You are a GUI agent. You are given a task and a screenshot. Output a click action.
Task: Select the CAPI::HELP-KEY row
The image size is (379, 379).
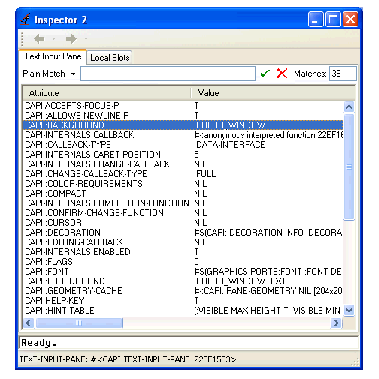pyautogui.click(x=183, y=300)
